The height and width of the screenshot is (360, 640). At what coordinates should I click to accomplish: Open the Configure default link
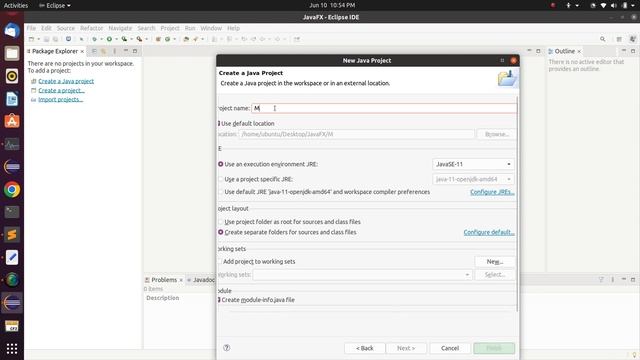(489, 232)
